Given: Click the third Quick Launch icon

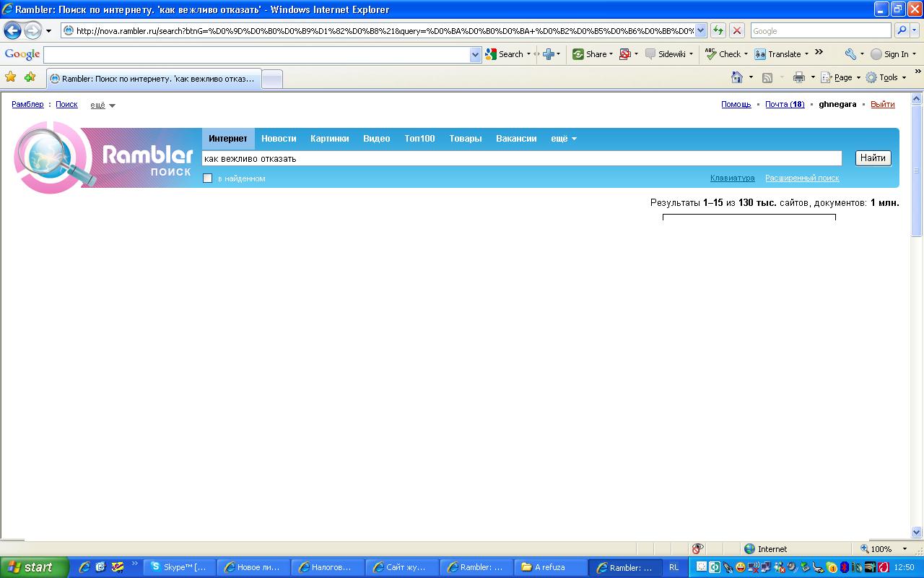Looking at the screenshot, I should 116,567.
